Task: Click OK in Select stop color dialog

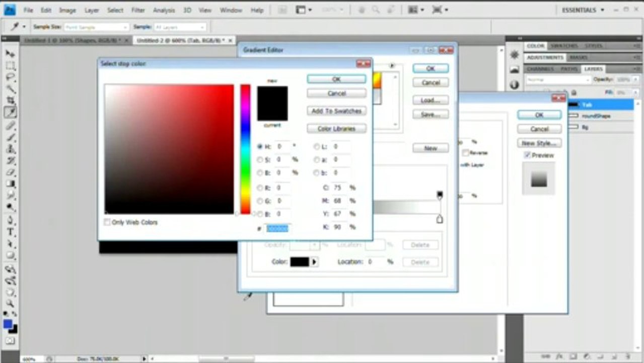Action: point(336,79)
